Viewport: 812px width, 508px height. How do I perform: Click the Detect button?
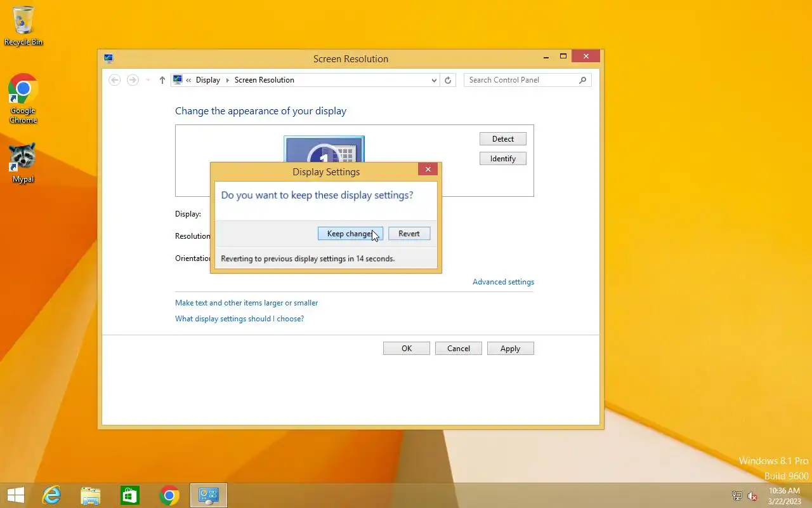tap(503, 139)
